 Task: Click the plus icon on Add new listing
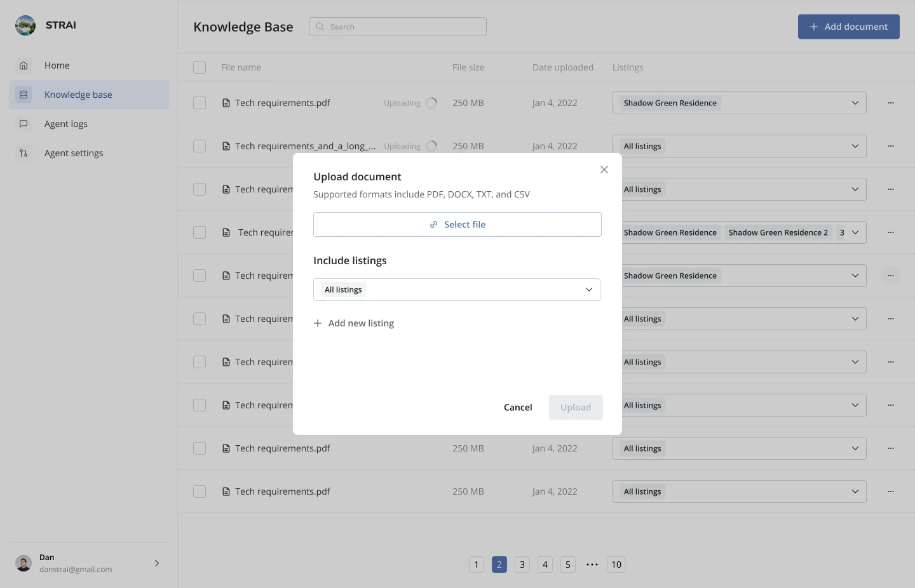(318, 323)
